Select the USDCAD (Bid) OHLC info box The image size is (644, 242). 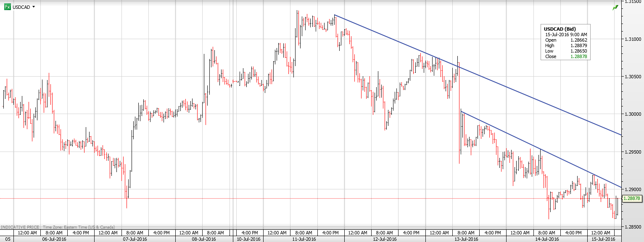pyautogui.click(x=565, y=42)
